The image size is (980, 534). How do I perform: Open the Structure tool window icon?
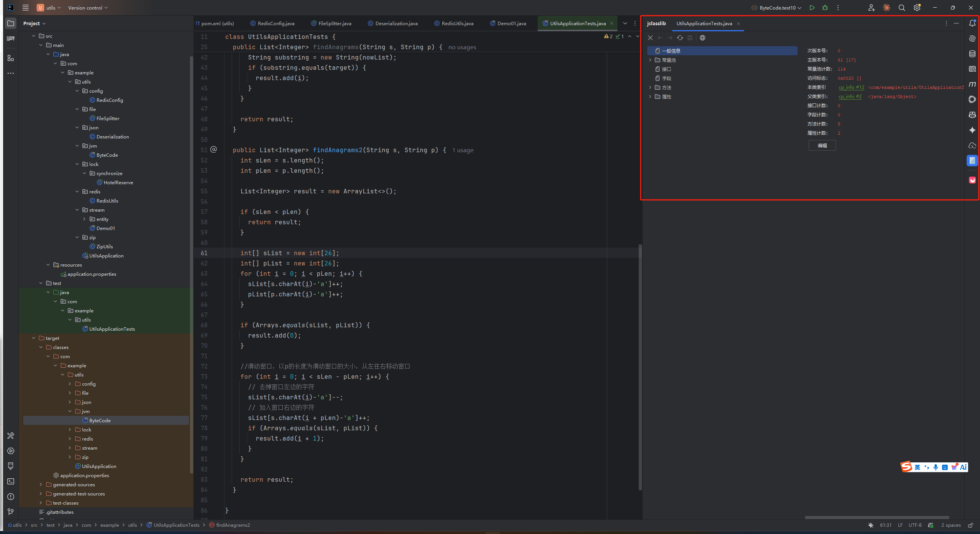(x=11, y=58)
